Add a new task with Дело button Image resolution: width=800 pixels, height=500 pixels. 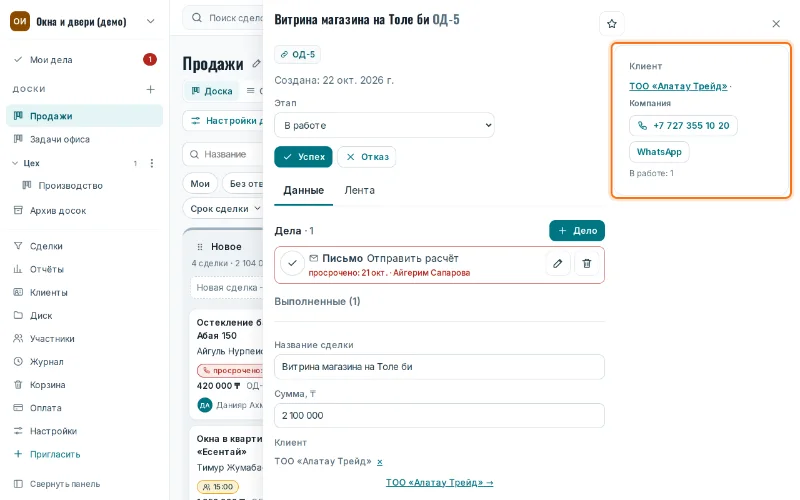coord(577,231)
